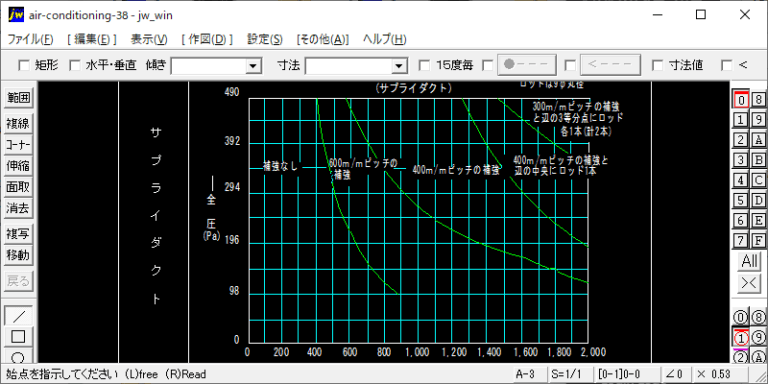Image resolution: width=768 pixels, height=384 pixels.
Task: Select layer A button
Action: (x=759, y=140)
